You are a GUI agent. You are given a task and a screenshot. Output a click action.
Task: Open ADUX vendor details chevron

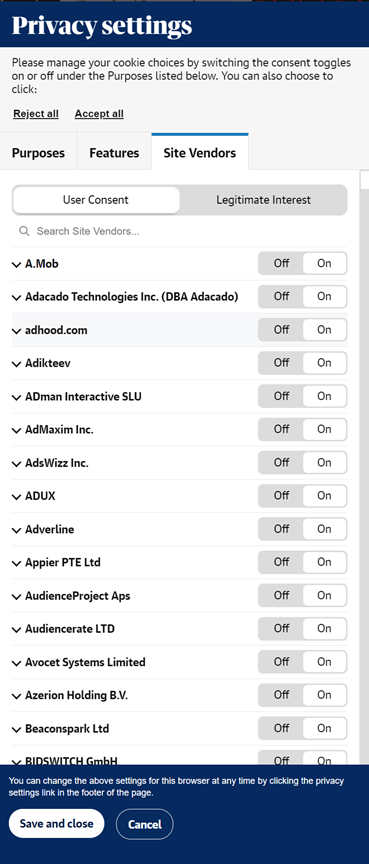coord(17,496)
